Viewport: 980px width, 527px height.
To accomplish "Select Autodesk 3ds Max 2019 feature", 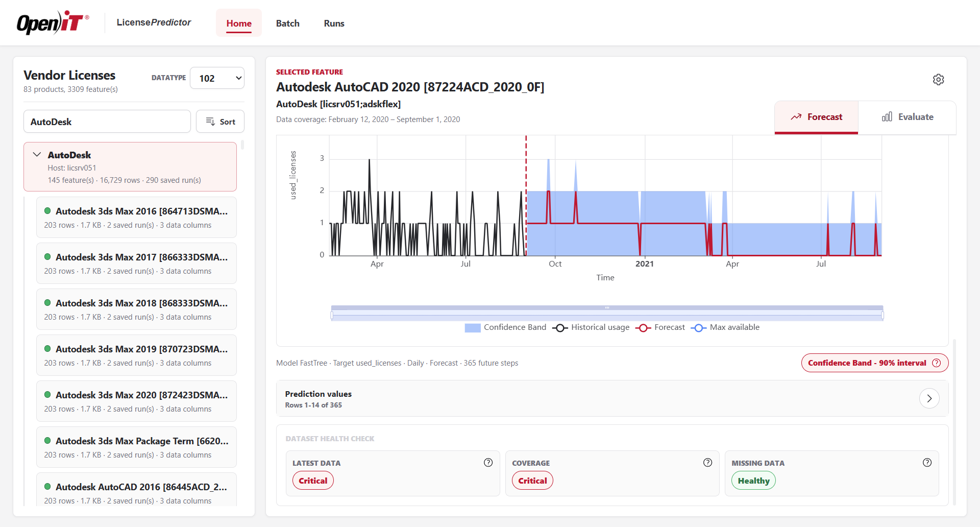I will tap(136, 355).
